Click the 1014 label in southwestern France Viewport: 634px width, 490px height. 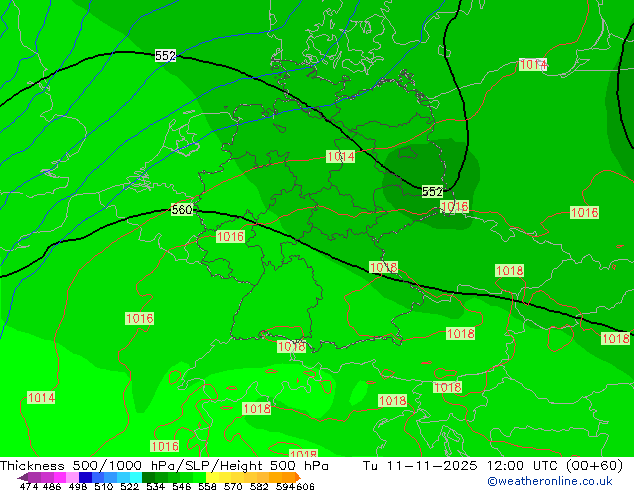41,397
